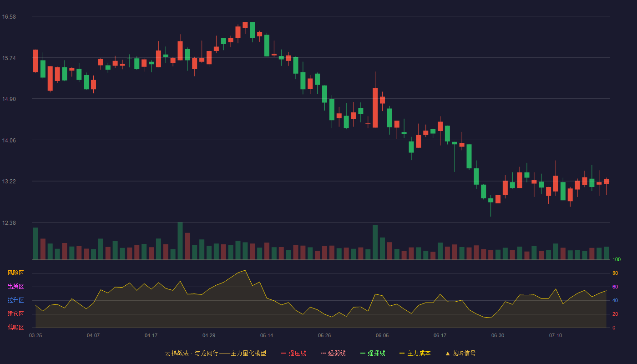Click the 04-17 date label
The height and width of the screenshot is (364, 637).
[x=151, y=335]
